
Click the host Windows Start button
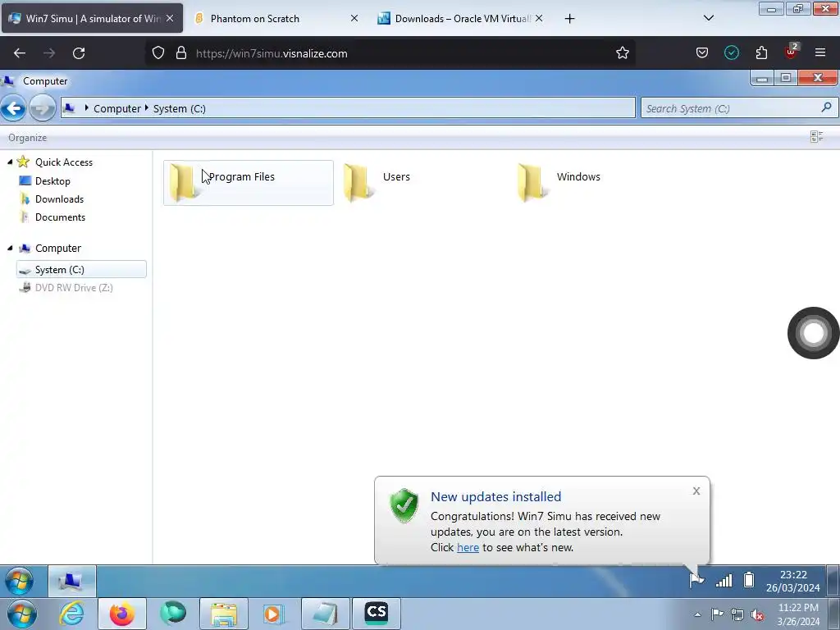pyautogui.click(x=22, y=614)
